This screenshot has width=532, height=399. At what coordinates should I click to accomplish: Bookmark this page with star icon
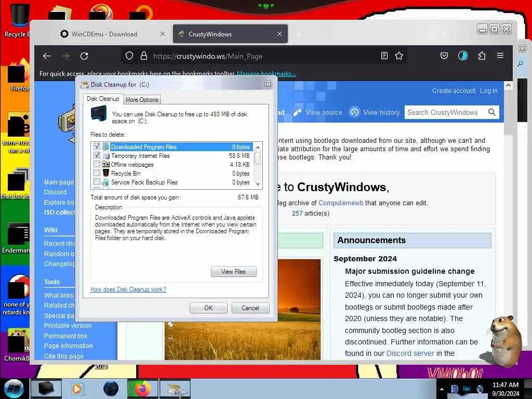click(399, 56)
